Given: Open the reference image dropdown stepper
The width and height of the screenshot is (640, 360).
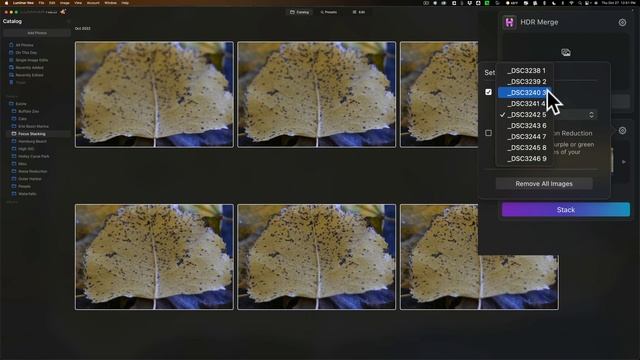Looking at the screenshot, I should coord(591,115).
